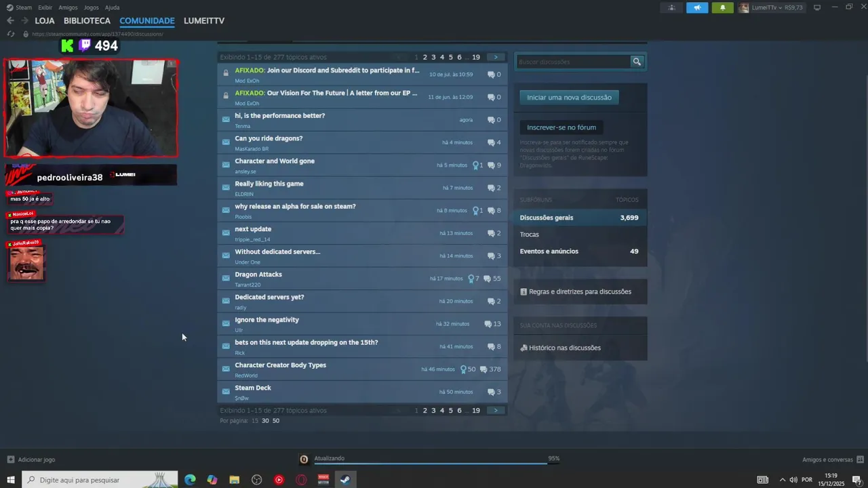Click the lock icon on the Discord pinned topic
The width and height of the screenshot is (868, 488).
click(226, 73)
